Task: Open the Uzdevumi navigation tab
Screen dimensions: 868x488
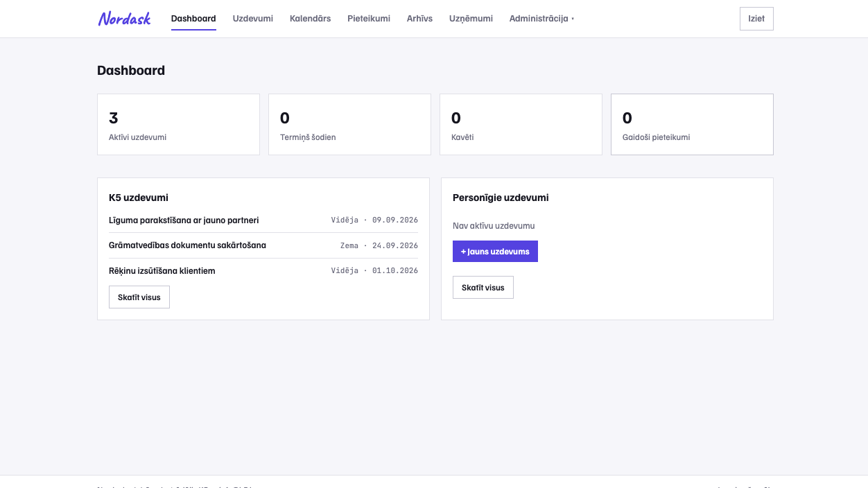Action: coord(253,19)
